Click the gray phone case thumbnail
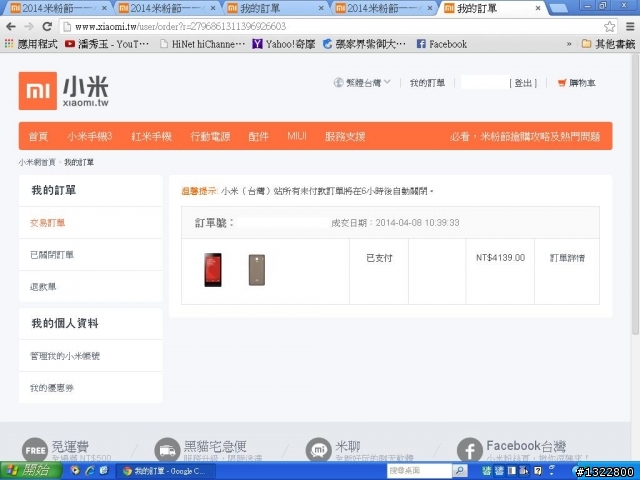 [x=257, y=270]
